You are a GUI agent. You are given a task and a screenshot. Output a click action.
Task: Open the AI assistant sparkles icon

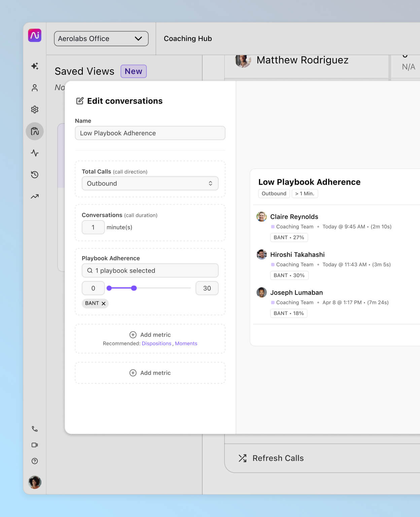(x=34, y=66)
